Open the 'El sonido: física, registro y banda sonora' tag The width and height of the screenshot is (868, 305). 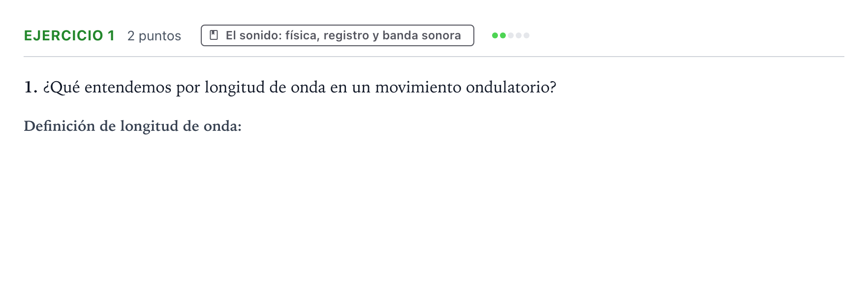point(338,35)
